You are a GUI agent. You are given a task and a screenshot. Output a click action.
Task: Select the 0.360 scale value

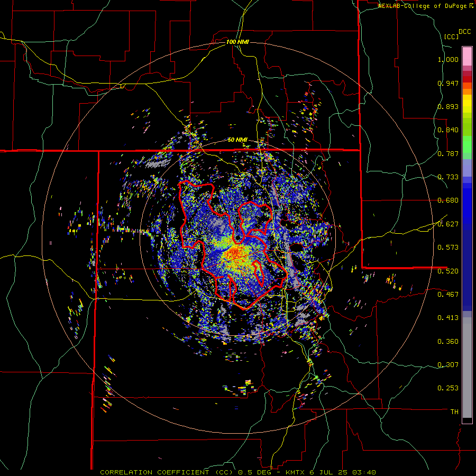[448, 342]
